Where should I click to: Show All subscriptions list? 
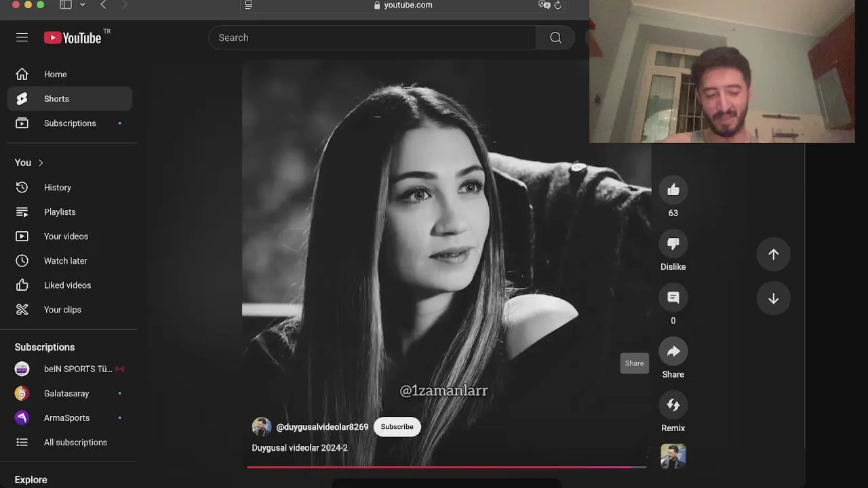click(x=70, y=443)
